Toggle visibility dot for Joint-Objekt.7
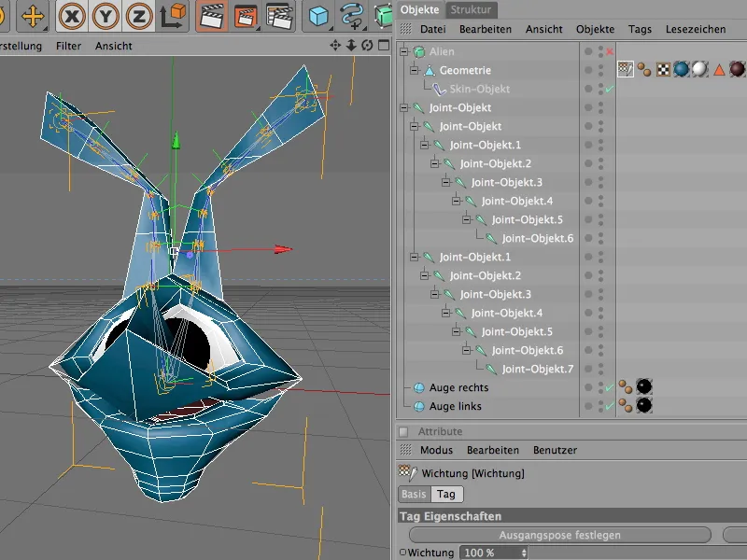This screenshot has width=747, height=560. point(588,369)
